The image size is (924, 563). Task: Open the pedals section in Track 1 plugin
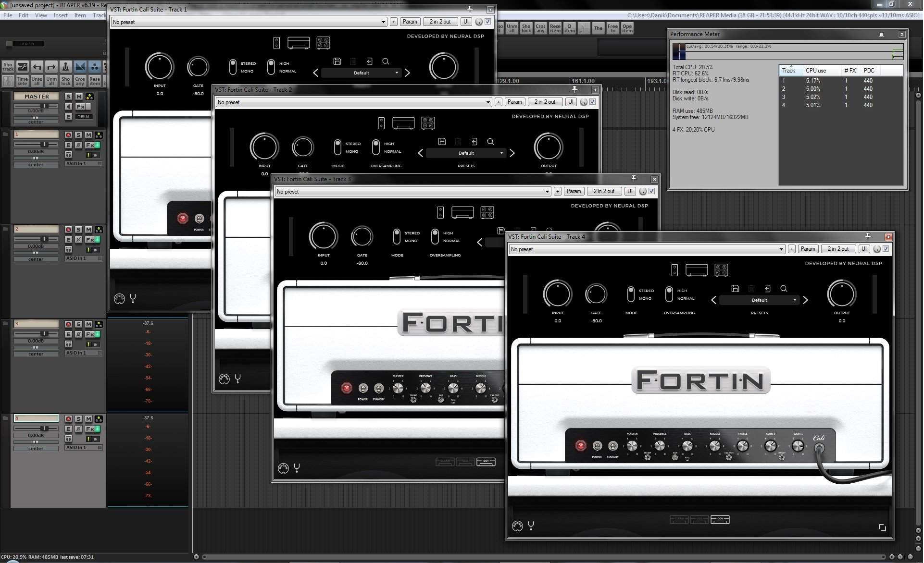[276, 43]
